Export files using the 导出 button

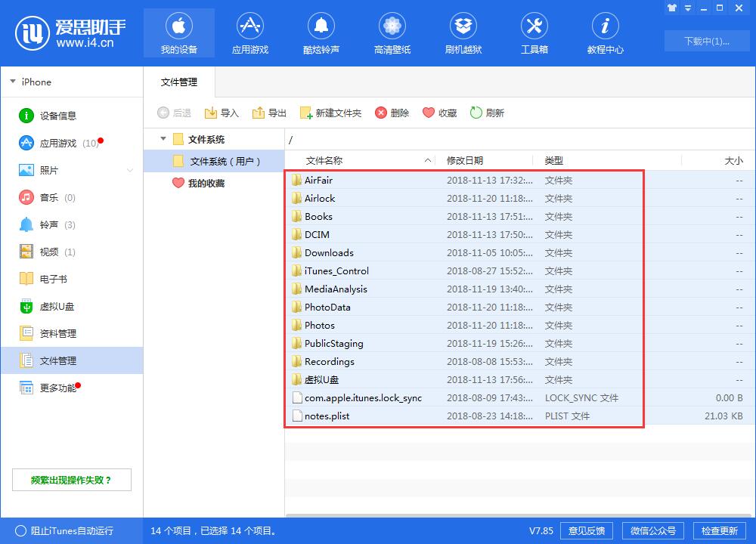pos(271,113)
